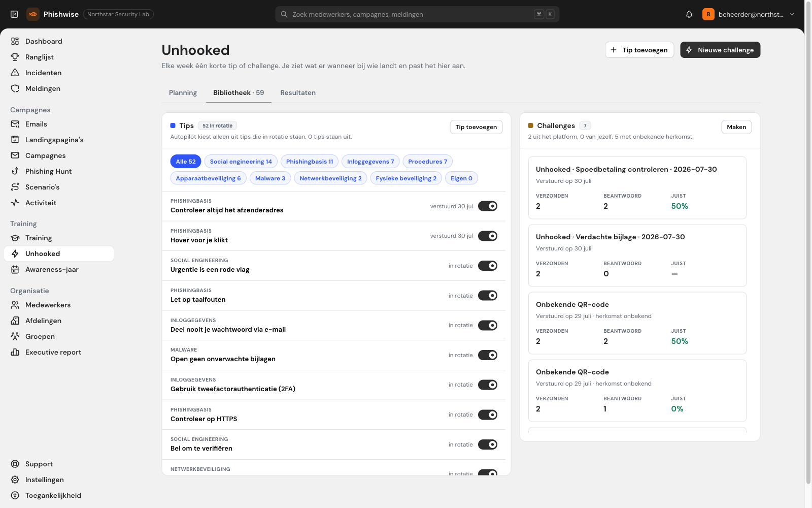812x508 pixels.
Task: Click 'Tip toevoegen' in Tips panel
Action: pyautogui.click(x=476, y=127)
